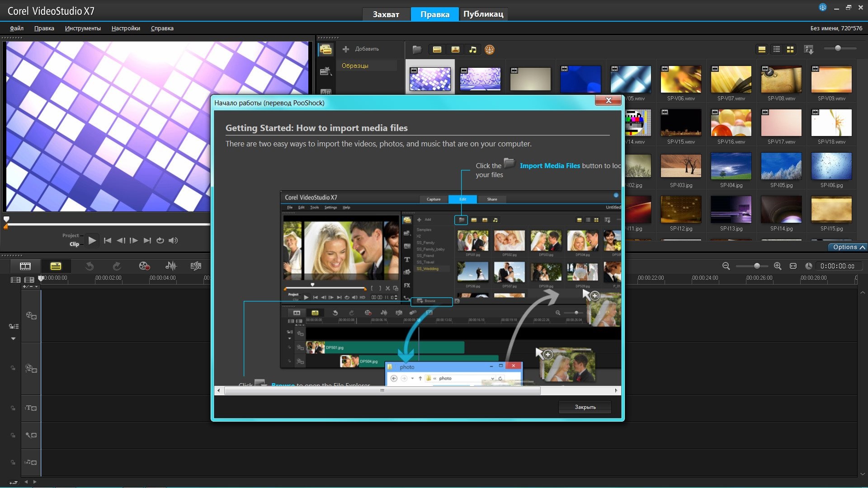Step to the next frame
The width and height of the screenshot is (868, 488).
tap(134, 240)
